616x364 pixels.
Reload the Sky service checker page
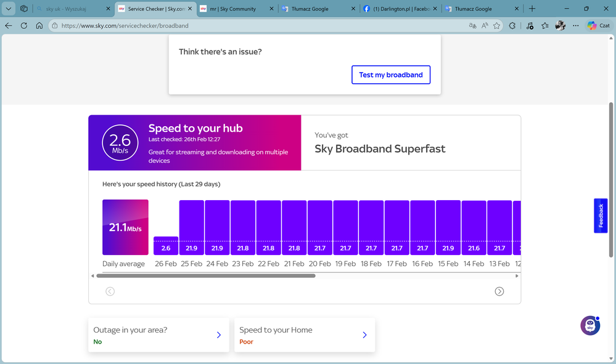pyautogui.click(x=24, y=25)
